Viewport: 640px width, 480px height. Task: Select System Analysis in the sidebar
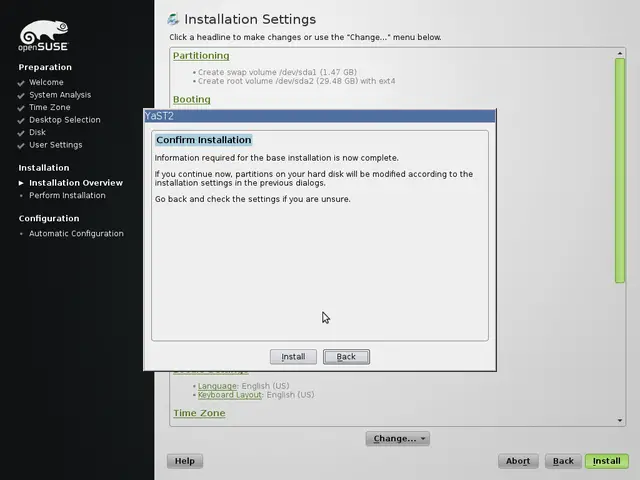click(x=60, y=95)
